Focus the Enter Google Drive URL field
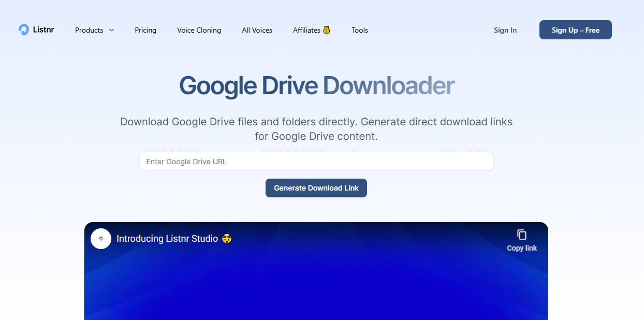This screenshot has height=320, width=644. pyautogui.click(x=316, y=161)
